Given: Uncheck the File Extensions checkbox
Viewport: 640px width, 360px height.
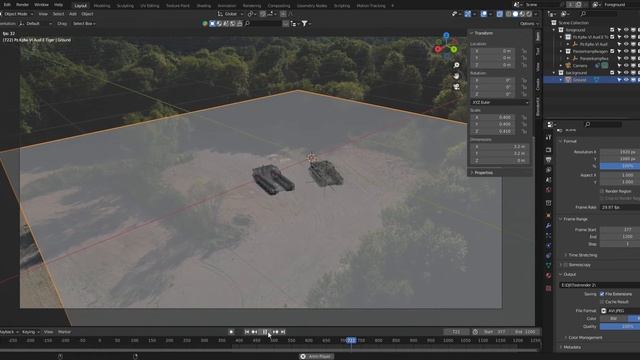Looking at the screenshot, I should coord(602,294).
